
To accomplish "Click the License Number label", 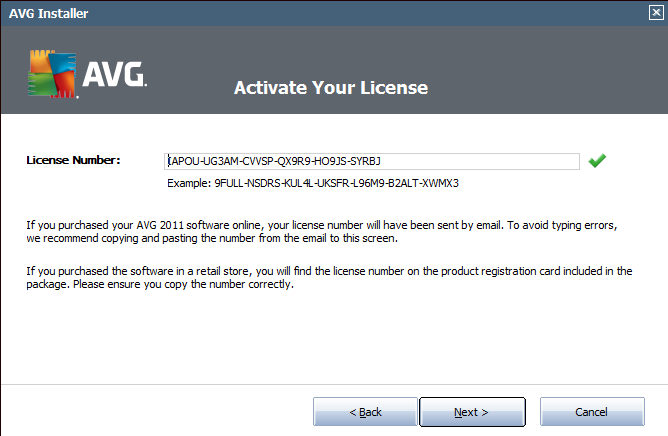I will click(x=73, y=160).
